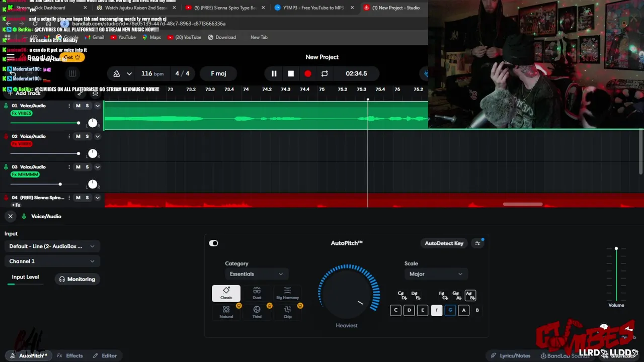
Task: Arm track 01 microphone icon
Action: point(6,106)
